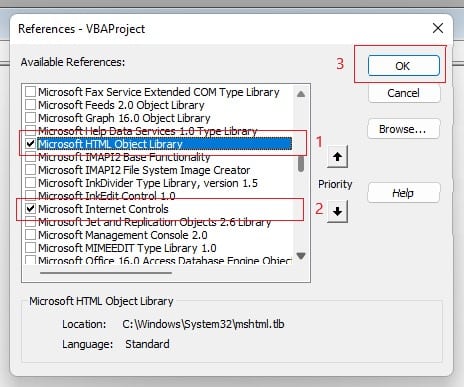Click the Cancel button

pos(404,93)
